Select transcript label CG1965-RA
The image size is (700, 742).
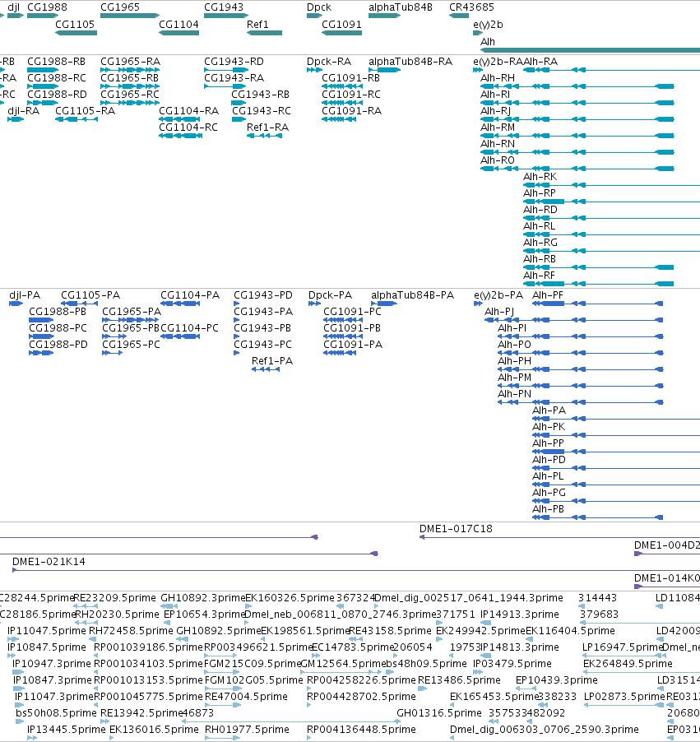(130, 62)
